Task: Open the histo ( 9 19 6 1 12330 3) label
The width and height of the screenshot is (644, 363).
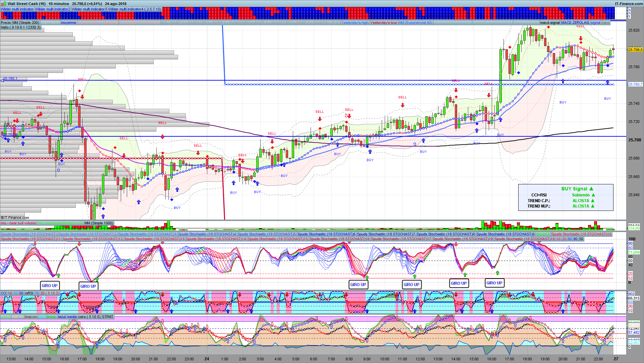Action: [x=20, y=27]
